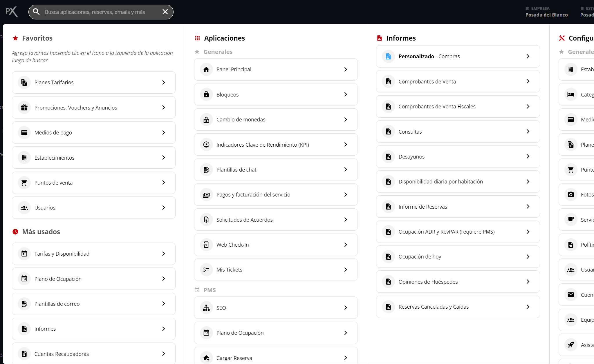The width and height of the screenshot is (594, 364).
Task: Click the PX logo icon
Action: (x=12, y=12)
